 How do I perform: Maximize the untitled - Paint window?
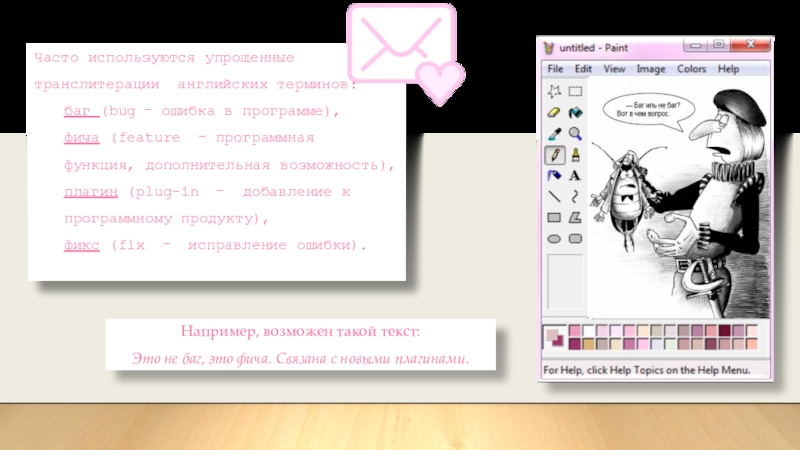tap(718, 45)
